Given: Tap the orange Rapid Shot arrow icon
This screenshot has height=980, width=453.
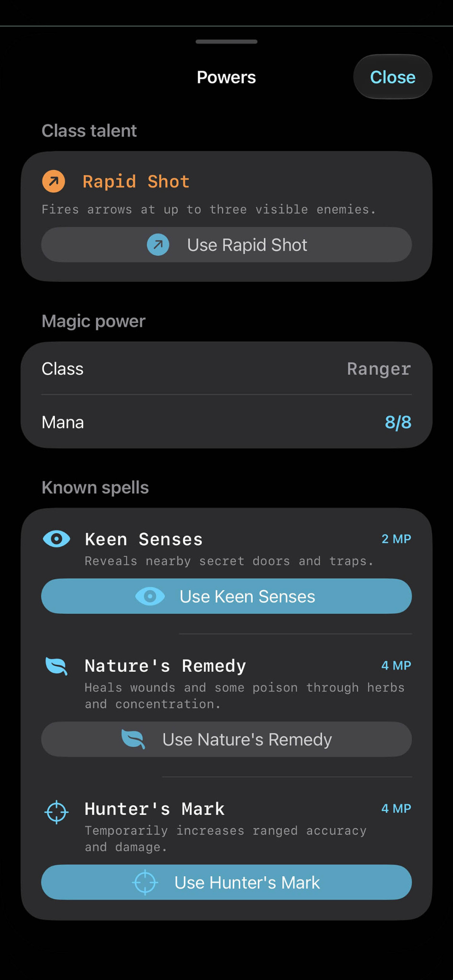Looking at the screenshot, I should tap(54, 181).
